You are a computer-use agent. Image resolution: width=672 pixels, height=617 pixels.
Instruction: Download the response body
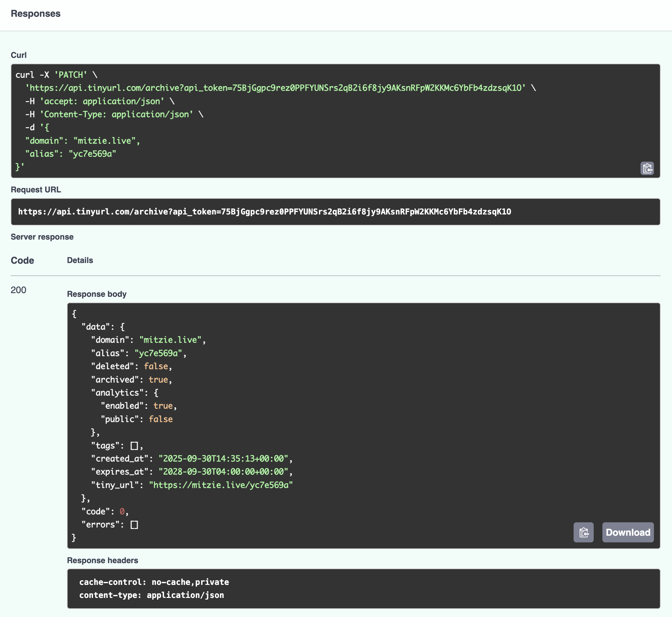pyautogui.click(x=628, y=532)
